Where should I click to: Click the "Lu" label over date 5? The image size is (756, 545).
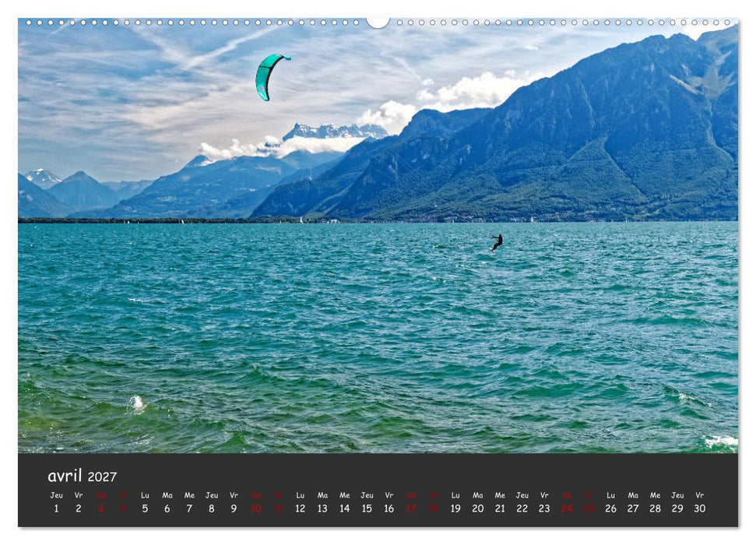click(145, 495)
